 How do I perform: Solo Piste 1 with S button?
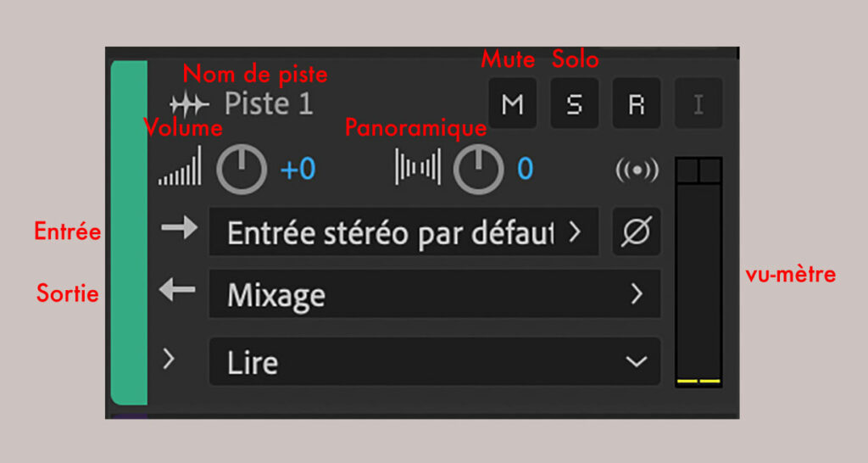click(575, 104)
